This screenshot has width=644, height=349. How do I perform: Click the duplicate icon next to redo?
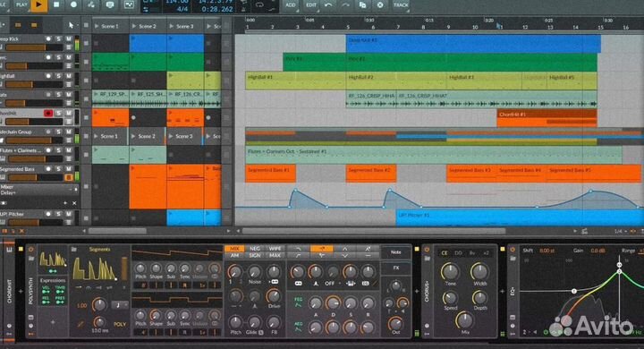[x=362, y=5]
